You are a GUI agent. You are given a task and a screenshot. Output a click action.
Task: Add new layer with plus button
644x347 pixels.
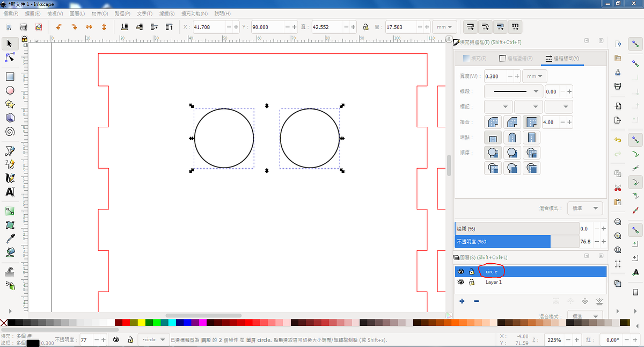pyautogui.click(x=462, y=301)
